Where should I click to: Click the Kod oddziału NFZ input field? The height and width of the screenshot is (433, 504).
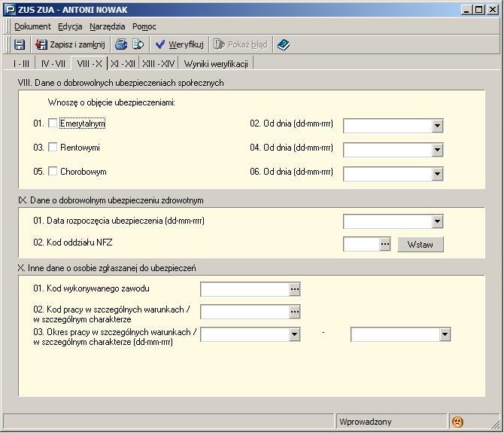pos(362,244)
